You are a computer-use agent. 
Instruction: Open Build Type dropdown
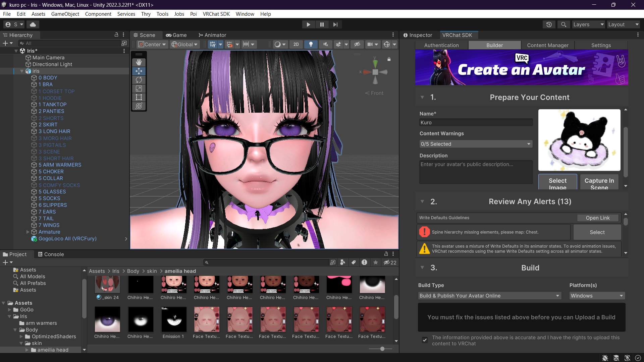pos(489,296)
